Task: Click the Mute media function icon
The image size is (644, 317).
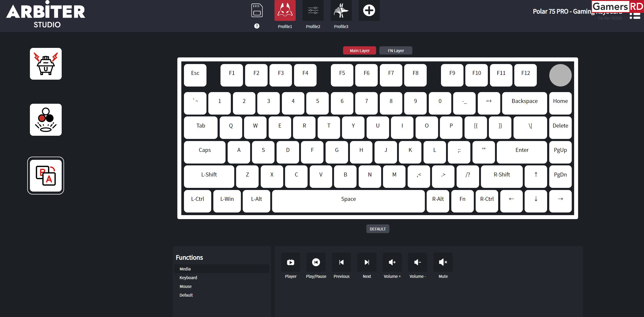Action: (443, 262)
